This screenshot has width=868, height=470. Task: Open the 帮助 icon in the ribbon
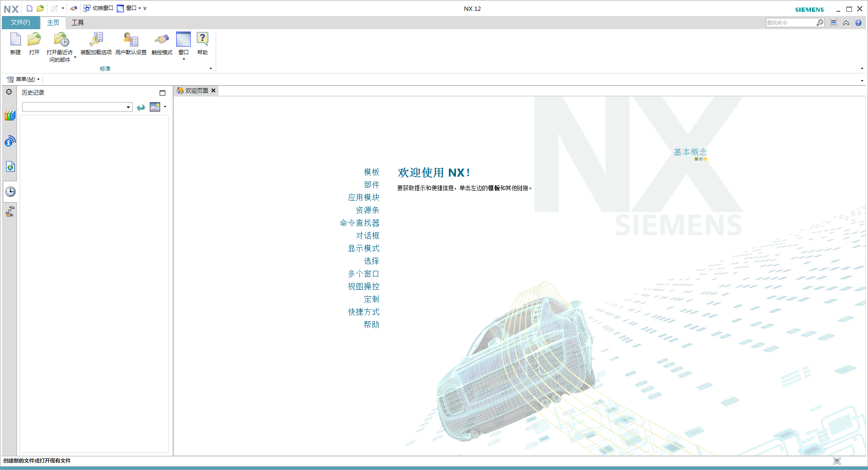pos(202,45)
